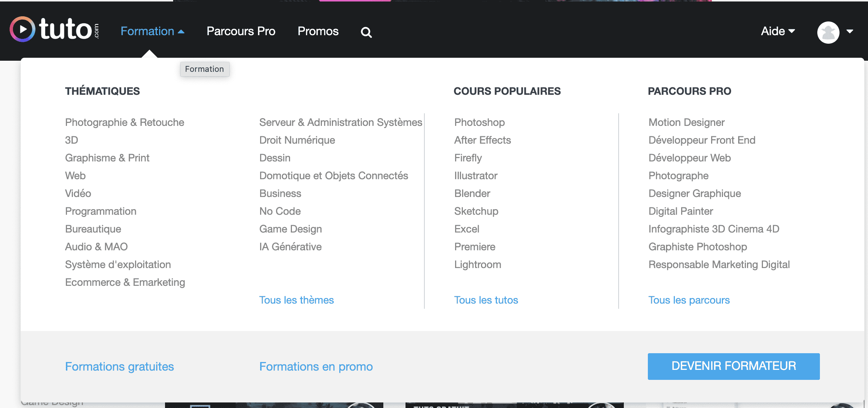868x408 pixels.
Task: Click the Formations gratuites link
Action: point(119,367)
